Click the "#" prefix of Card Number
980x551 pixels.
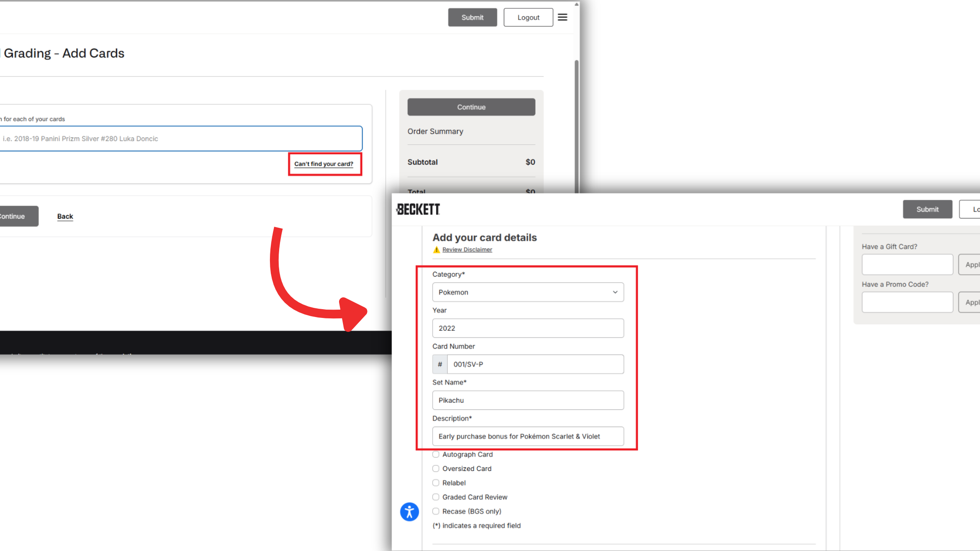440,364
